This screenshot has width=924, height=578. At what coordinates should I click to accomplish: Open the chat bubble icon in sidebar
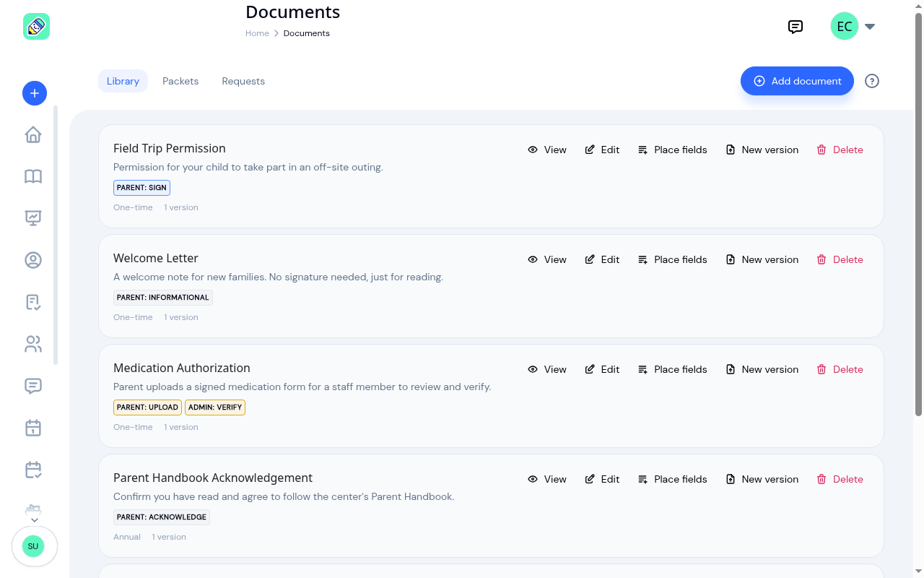pyautogui.click(x=33, y=386)
